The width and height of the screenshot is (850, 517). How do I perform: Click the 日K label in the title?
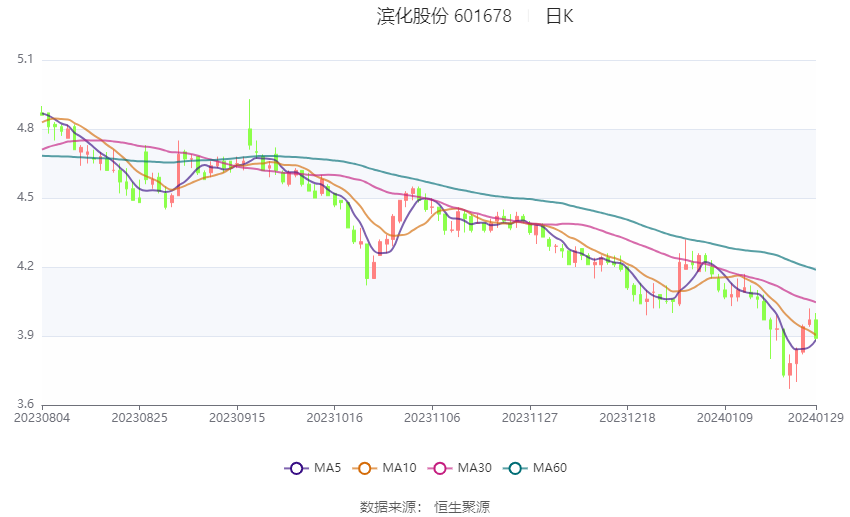pos(559,16)
